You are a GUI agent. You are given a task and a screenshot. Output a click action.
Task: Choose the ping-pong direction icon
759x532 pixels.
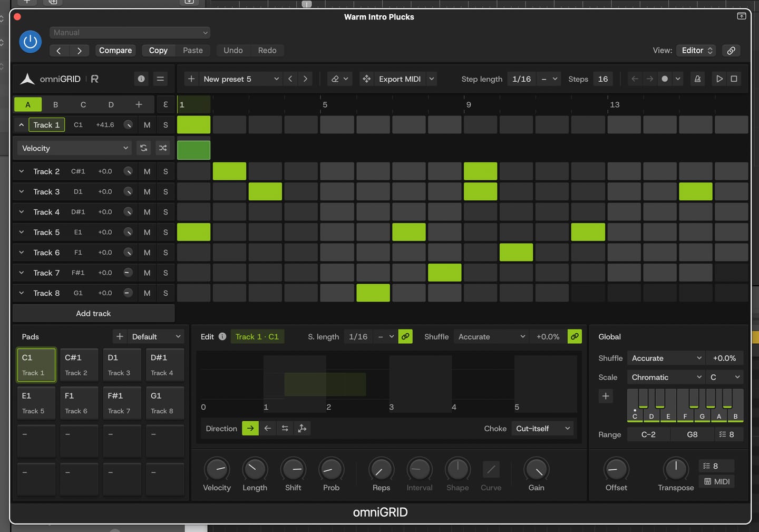(x=285, y=429)
